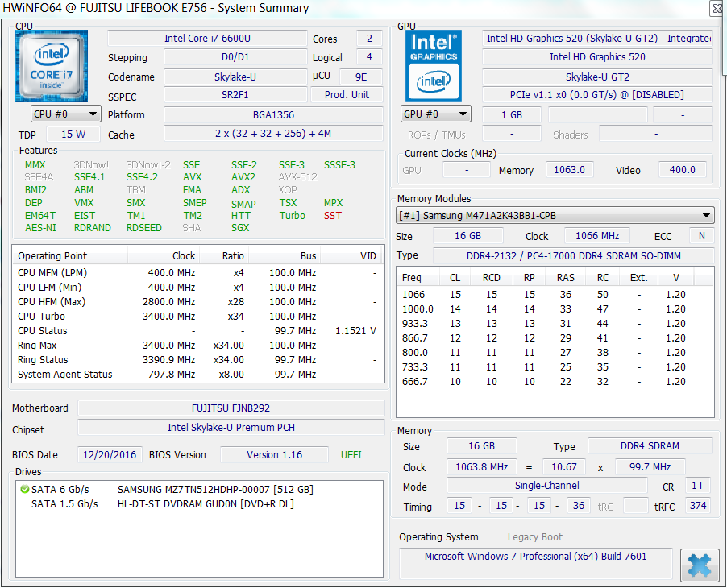Click the BGA1356 platform field
Image resolution: width=727 pixels, height=588 pixels.
tap(273, 115)
